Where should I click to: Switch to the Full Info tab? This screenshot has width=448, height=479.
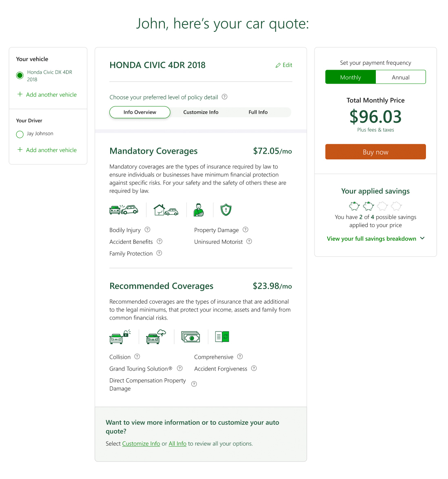tap(258, 112)
